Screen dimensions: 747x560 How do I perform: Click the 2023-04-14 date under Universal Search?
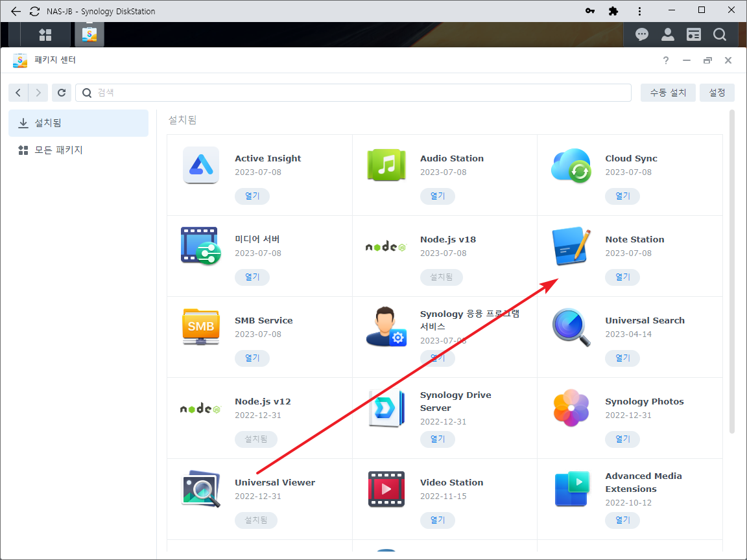click(x=628, y=334)
